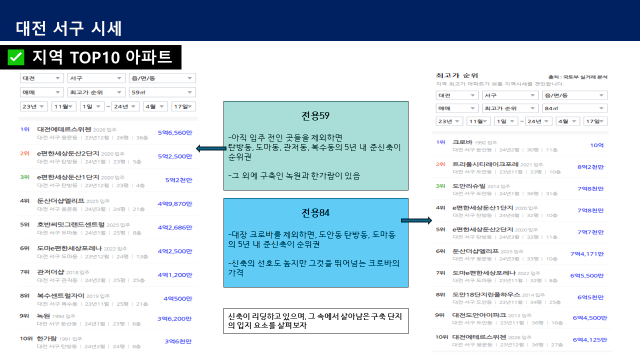Click the 대전 서구 시세 slide title
The height and width of the screenshot is (360, 640).
pos(69,28)
